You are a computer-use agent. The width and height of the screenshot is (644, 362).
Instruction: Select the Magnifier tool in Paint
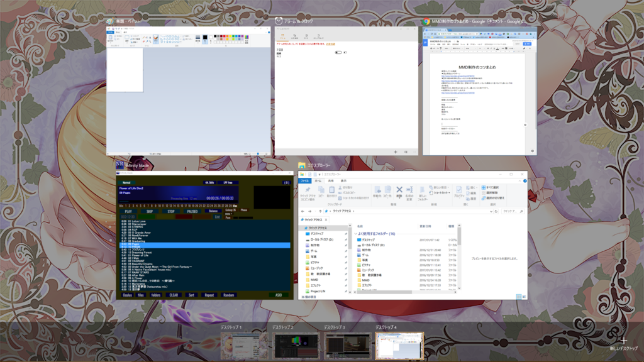[150, 41]
